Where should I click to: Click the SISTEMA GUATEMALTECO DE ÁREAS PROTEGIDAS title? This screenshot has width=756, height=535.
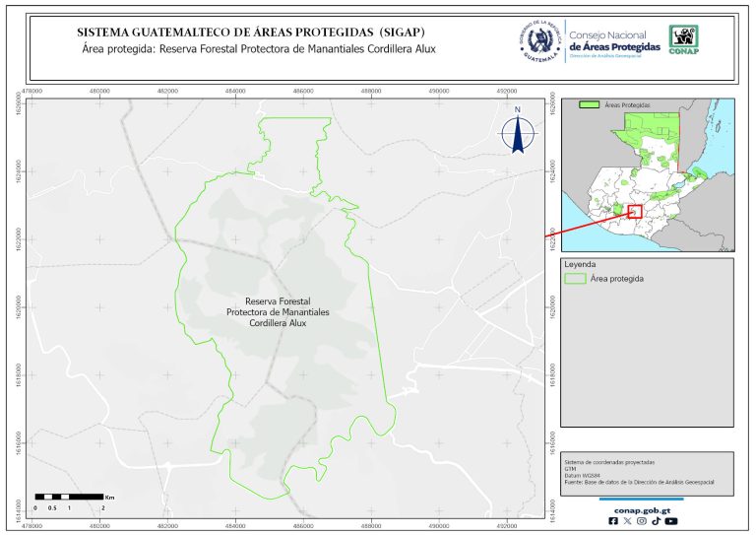pyautogui.click(x=218, y=31)
